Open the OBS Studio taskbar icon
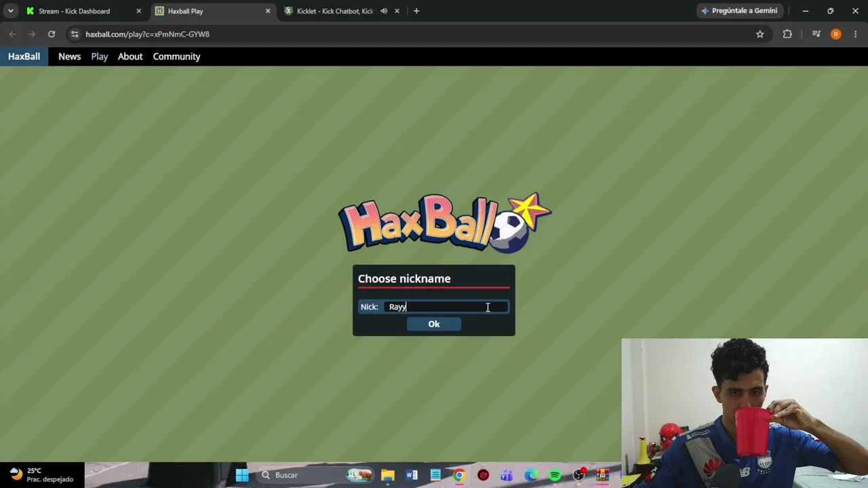The image size is (868, 488). coord(578,475)
